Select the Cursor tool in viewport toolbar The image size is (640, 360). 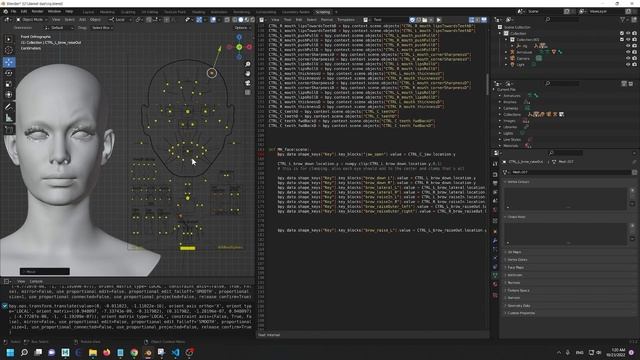tap(9, 50)
